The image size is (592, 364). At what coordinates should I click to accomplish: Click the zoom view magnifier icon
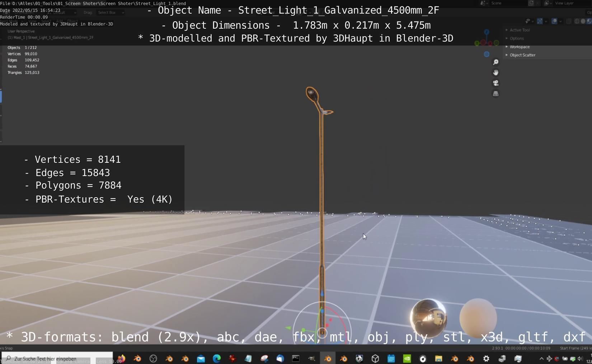click(x=495, y=62)
